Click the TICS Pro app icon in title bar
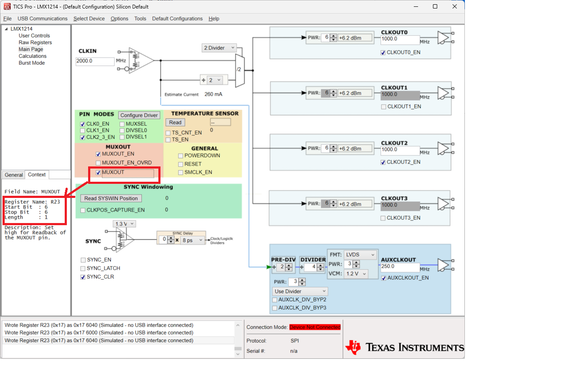This screenshot has width=573, height=392. coord(7,6)
